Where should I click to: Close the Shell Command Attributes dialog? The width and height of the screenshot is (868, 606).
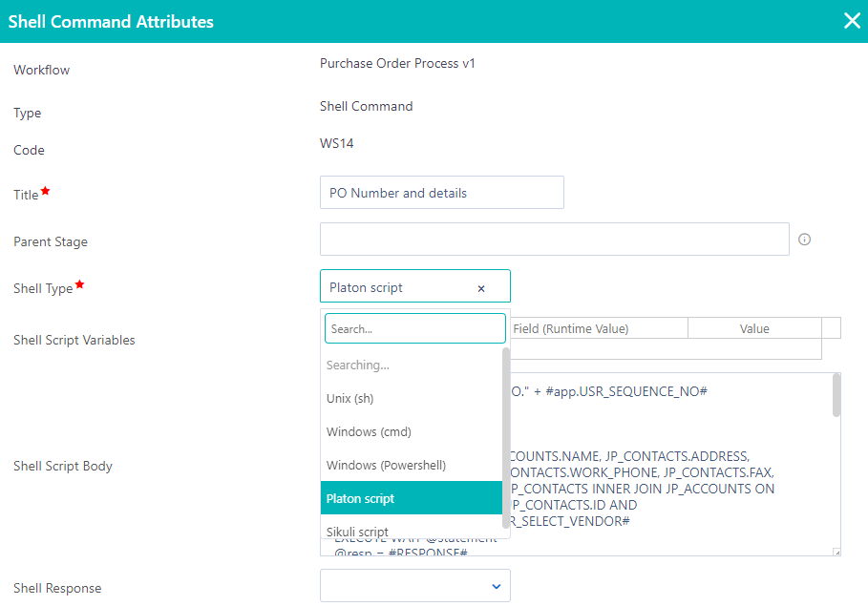click(x=852, y=20)
